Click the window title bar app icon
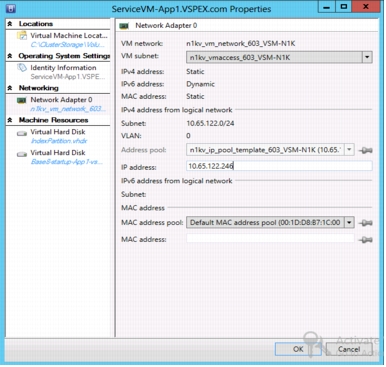 (11, 8)
